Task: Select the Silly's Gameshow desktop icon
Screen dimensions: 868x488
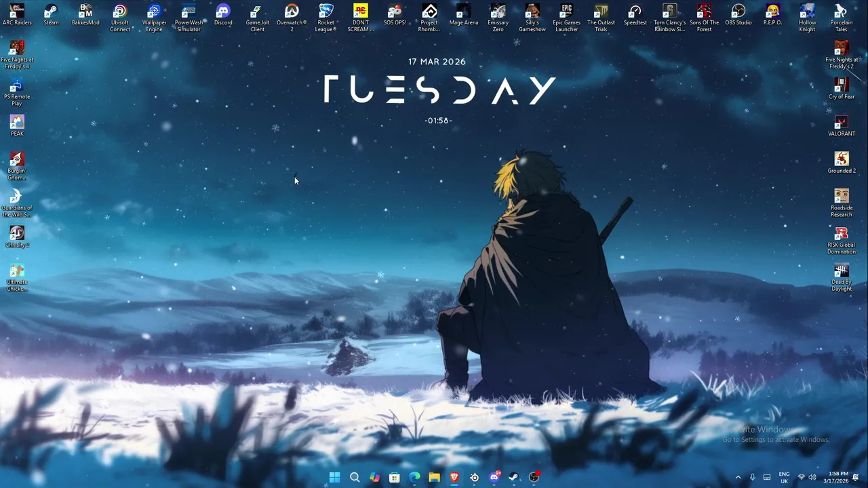Action: click(532, 18)
